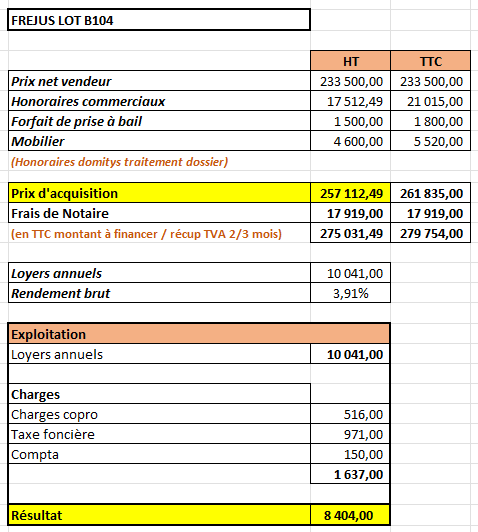478x532 pixels.
Task: Click the Frais de Notaire label cell
Action: click(x=159, y=213)
